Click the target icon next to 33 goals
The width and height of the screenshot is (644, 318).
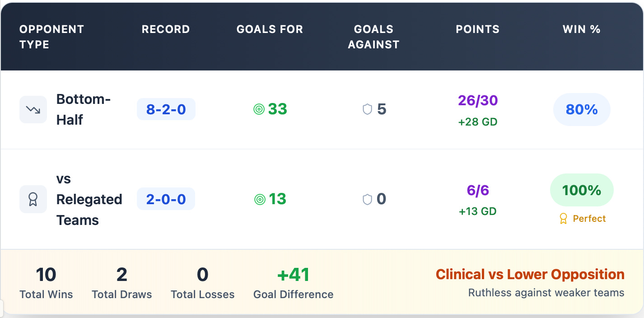(259, 109)
